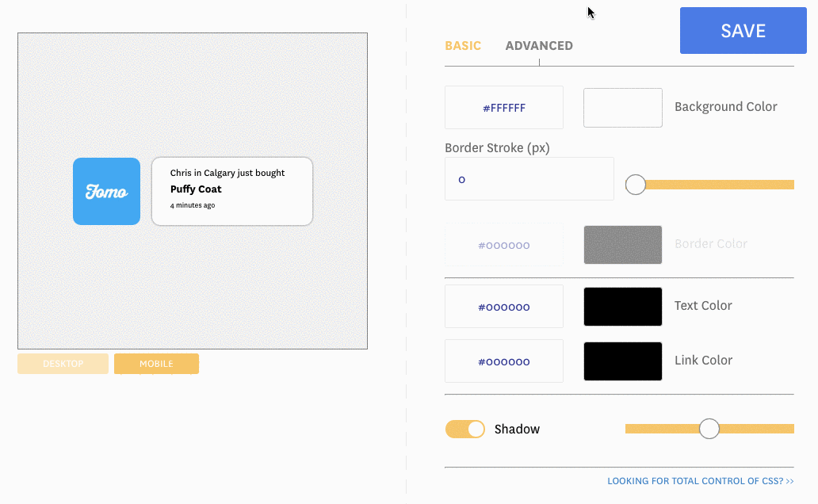Click the Link Color swatch

(622, 361)
